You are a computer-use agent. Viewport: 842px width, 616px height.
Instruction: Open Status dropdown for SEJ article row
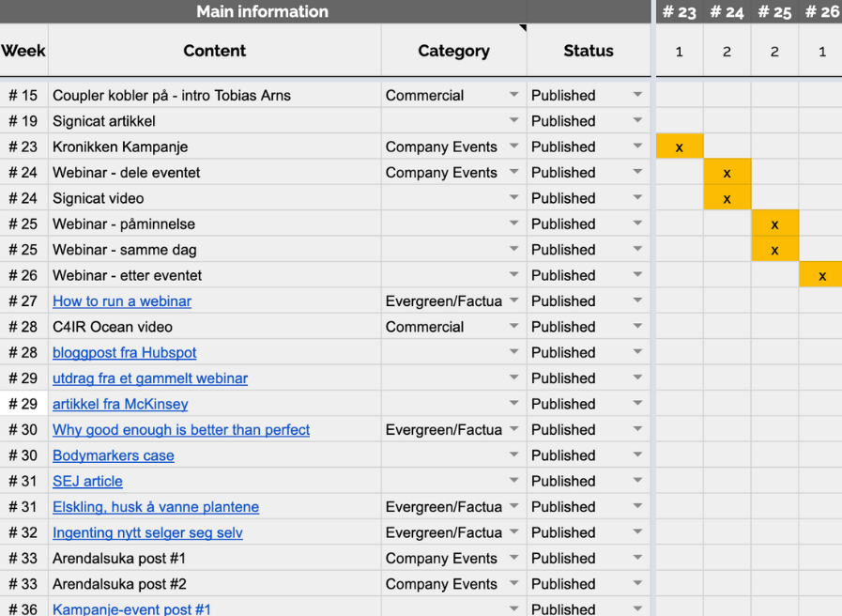click(638, 482)
